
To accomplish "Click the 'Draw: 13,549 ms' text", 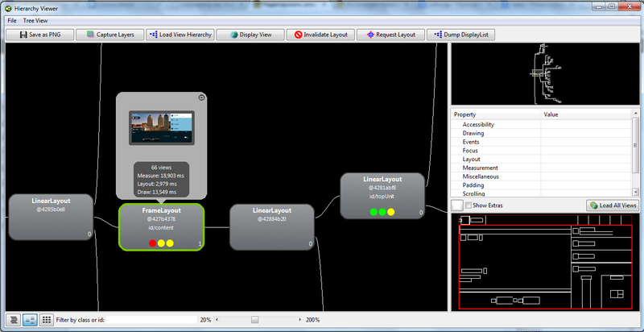I will tap(157, 193).
